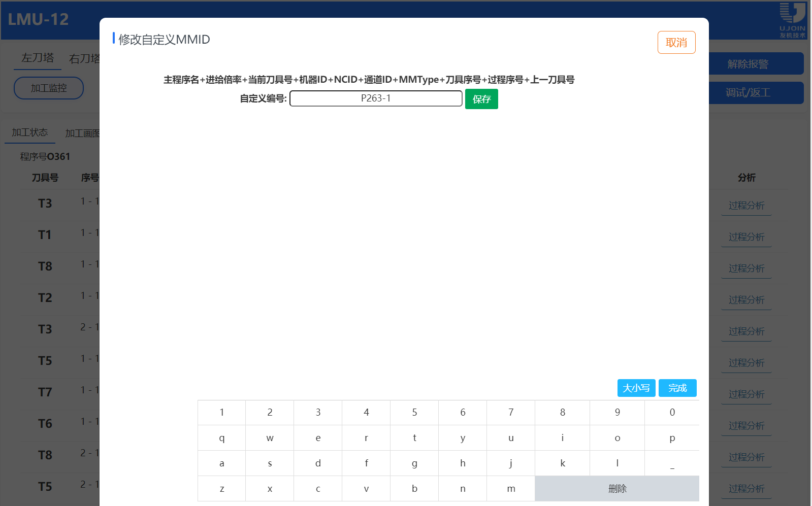Select 加工状态 tab in background

(30, 132)
